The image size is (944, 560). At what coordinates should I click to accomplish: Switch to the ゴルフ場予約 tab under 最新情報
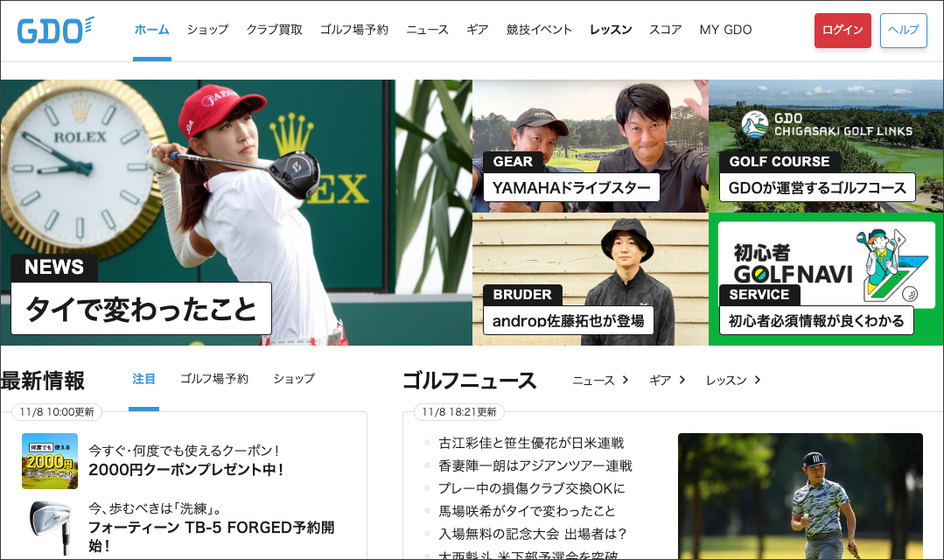214,379
